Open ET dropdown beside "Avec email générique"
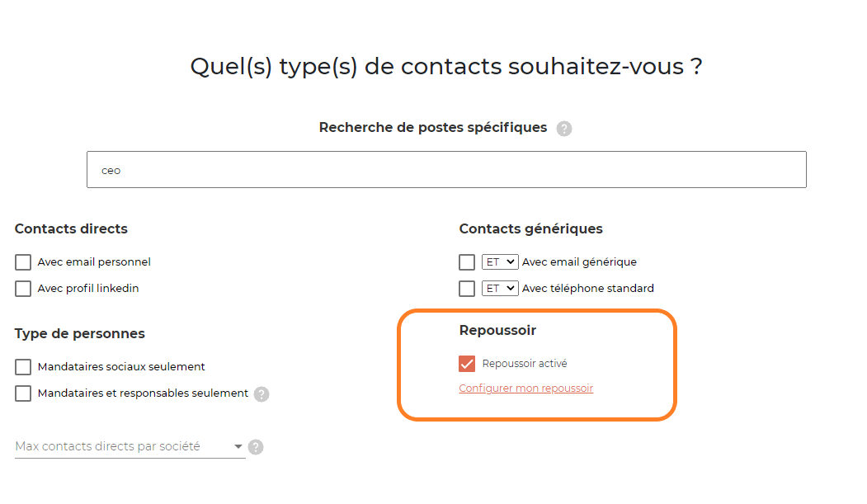This screenshot has height=504, width=867. pos(498,261)
